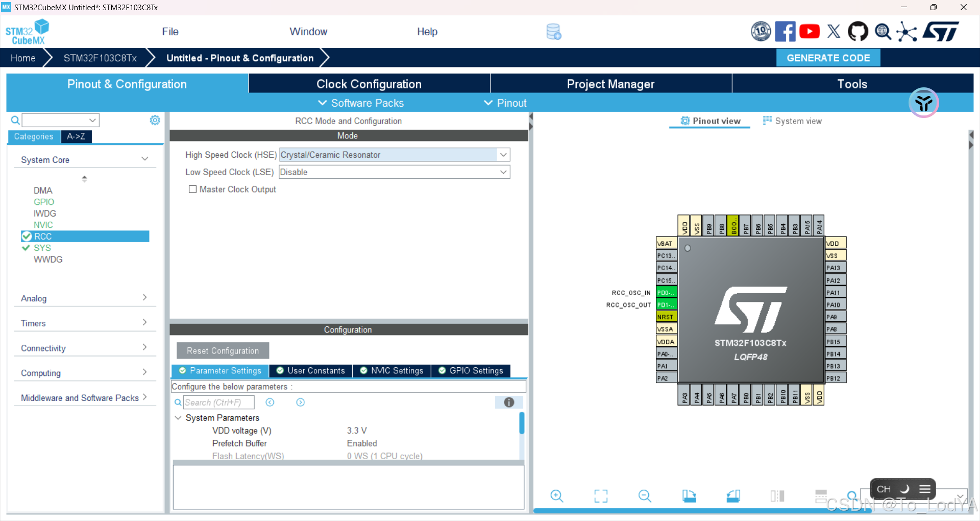Click the GENERATE CODE button
The height and width of the screenshot is (521, 980).
coord(828,58)
